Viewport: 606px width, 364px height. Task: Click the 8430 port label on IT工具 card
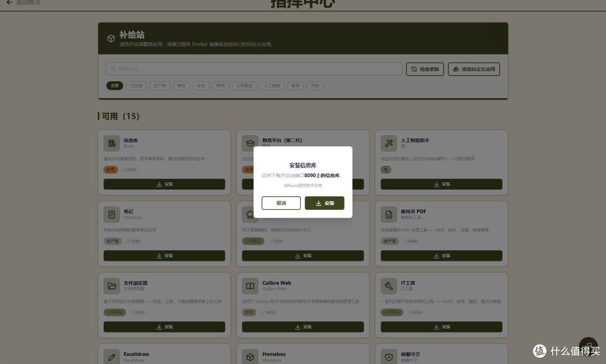415,312
